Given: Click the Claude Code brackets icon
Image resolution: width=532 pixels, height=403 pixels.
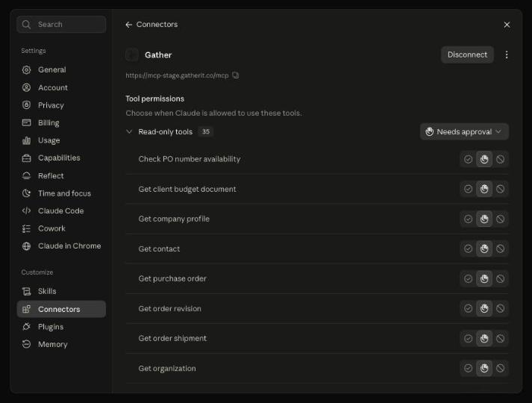Looking at the screenshot, I should [x=26, y=210].
